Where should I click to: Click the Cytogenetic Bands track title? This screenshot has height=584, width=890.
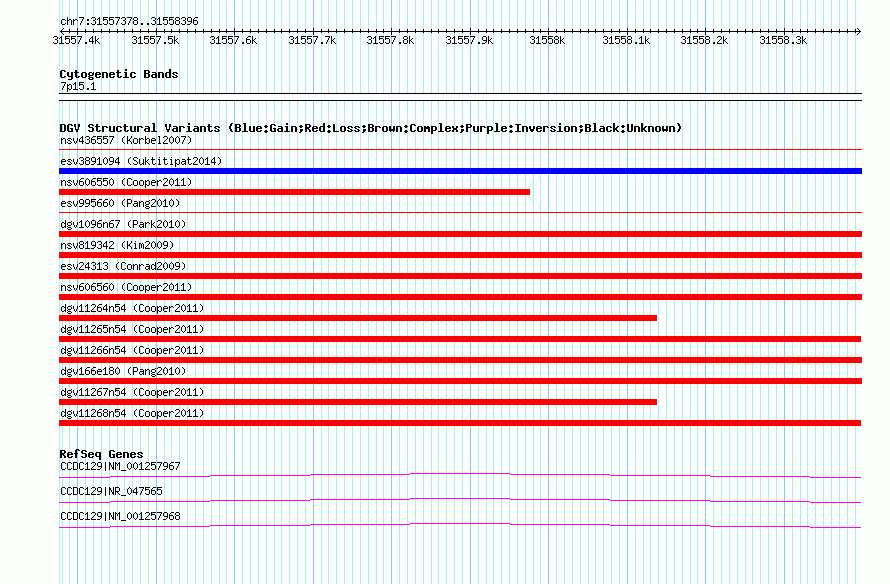coord(119,74)
